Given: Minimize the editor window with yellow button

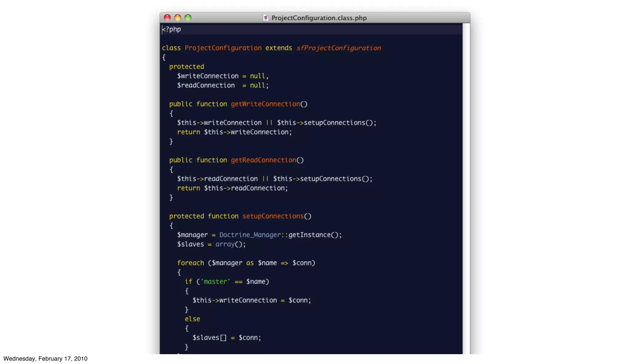Looking at the screenshot, I should tap(177, 18).
